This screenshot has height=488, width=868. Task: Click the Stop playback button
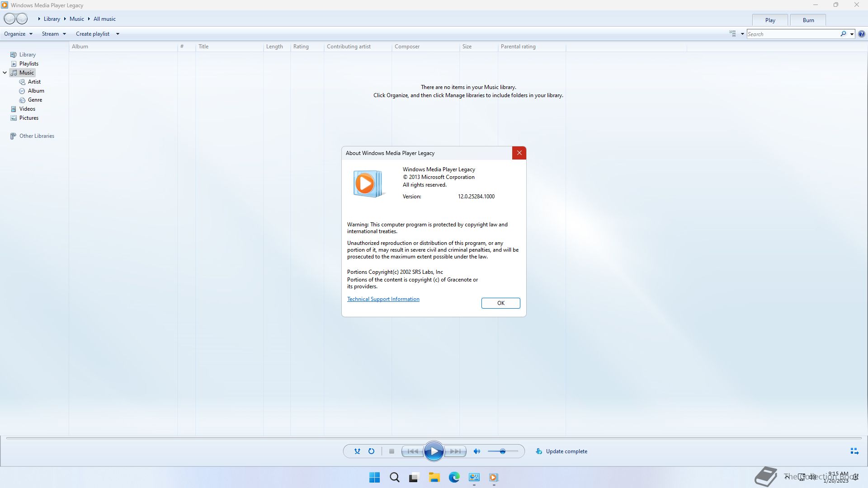coord(392,451)
